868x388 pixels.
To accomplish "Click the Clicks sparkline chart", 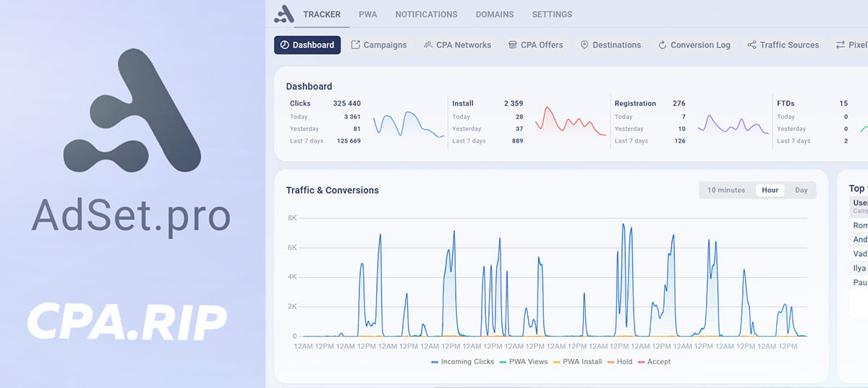I will (x=409, y=125).
